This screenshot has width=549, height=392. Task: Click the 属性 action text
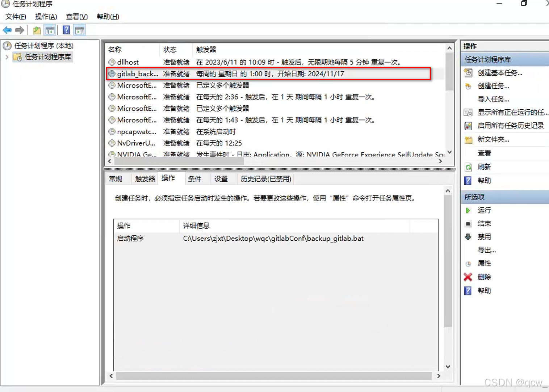pos(484,264)
